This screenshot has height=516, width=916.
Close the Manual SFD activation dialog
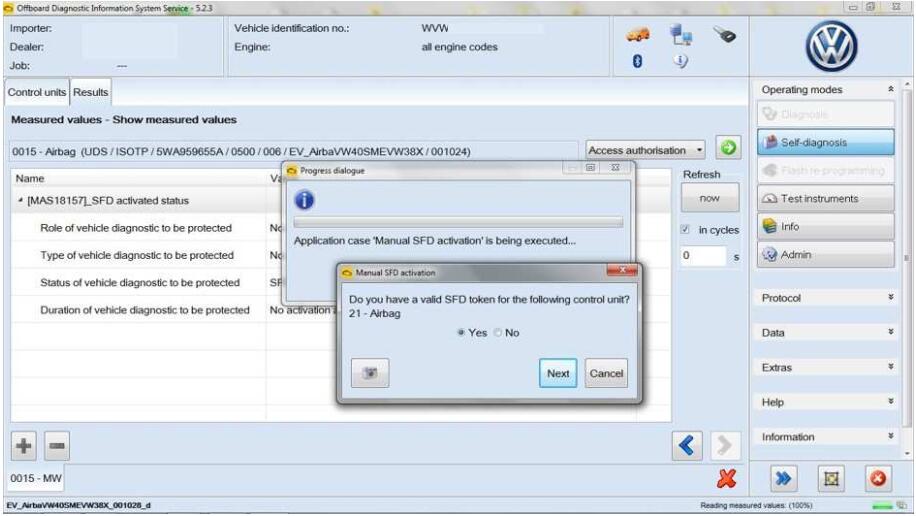622,270
